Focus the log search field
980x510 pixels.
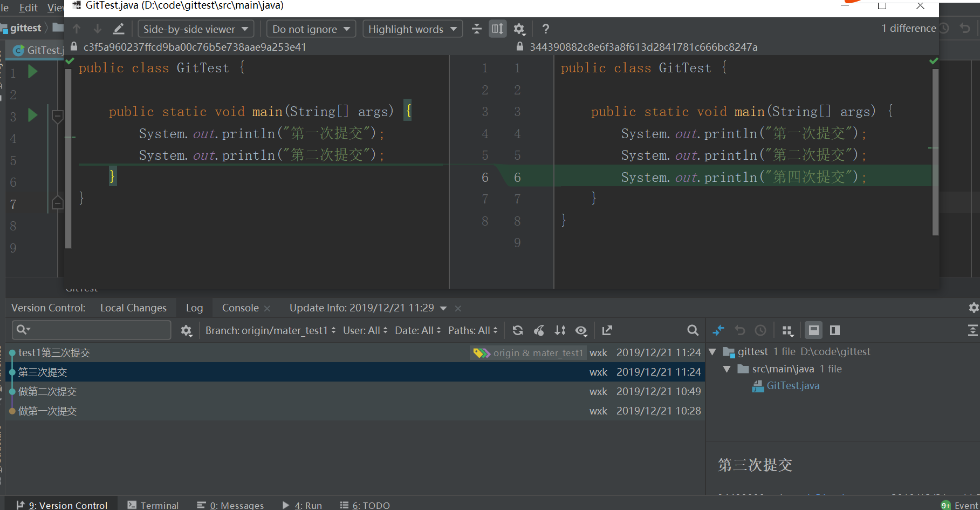[x=92, y=330]
